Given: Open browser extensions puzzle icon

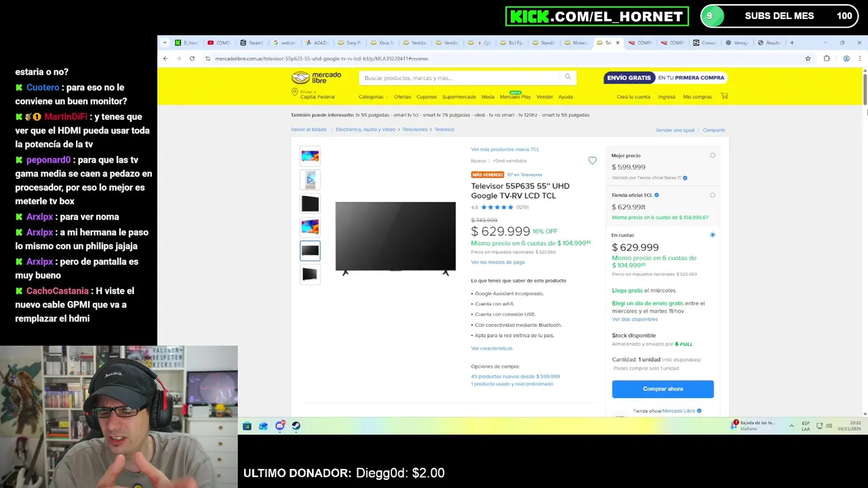Looking at the screenshot, I should point(827,58).
